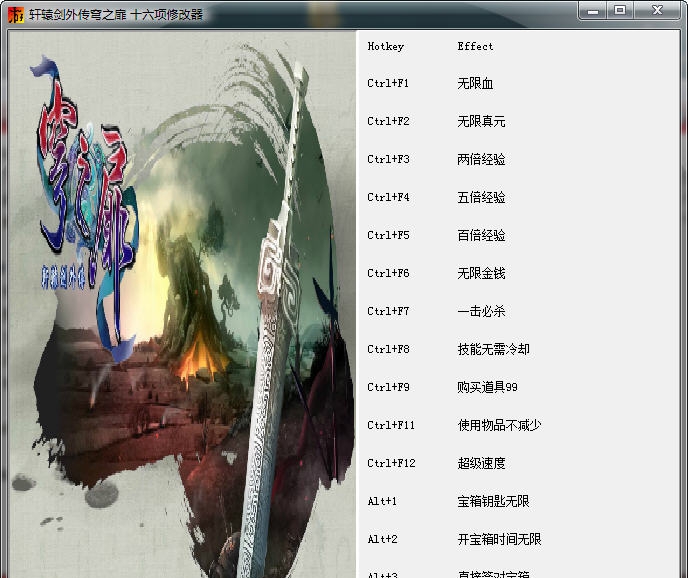
Task: Select the Ctrl+F11 hotkey label
Action: pos(391,425)
